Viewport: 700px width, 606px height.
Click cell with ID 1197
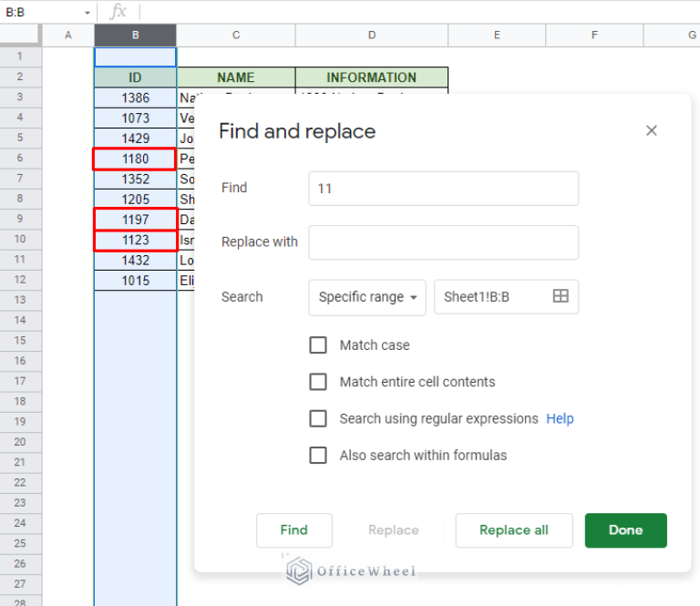(135, 220)
